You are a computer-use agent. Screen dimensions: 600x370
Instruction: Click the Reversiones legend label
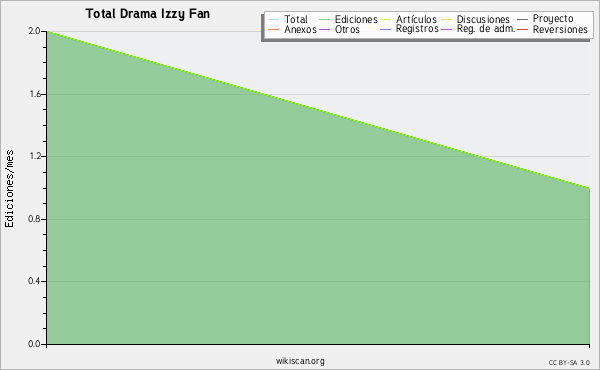560,29
